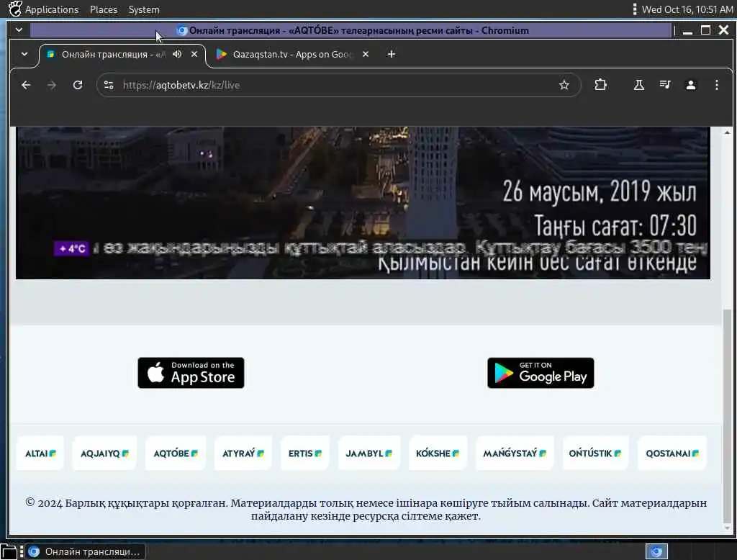Viewport: 737px width, 560px height.
Task: Open the QOSTANAI channel link
Action: 672,453
